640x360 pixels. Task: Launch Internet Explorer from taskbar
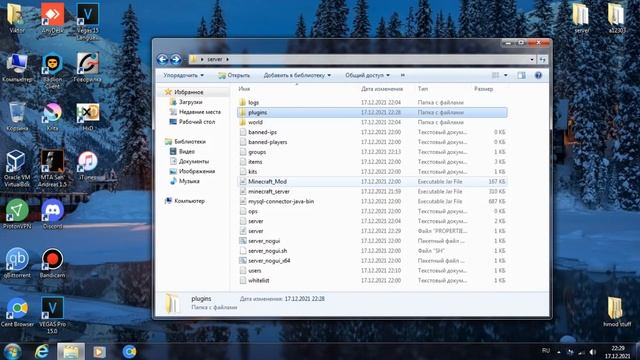click(42, 351)
